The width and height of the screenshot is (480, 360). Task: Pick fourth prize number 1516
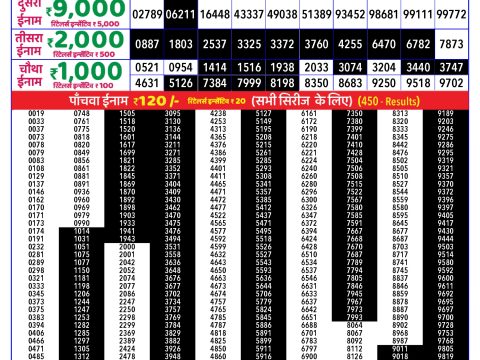[249, 67]
